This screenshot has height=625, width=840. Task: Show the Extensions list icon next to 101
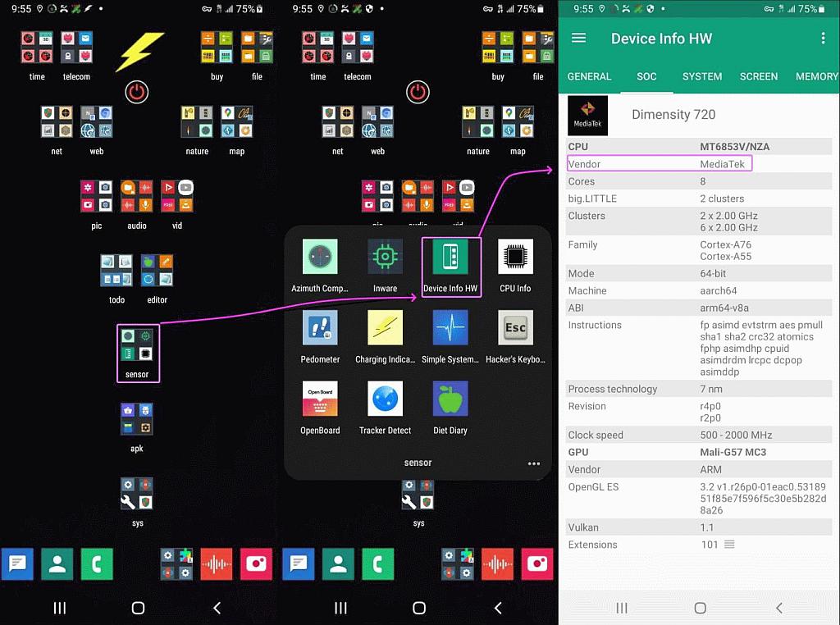pyautogui.click(x=729, y=544)
